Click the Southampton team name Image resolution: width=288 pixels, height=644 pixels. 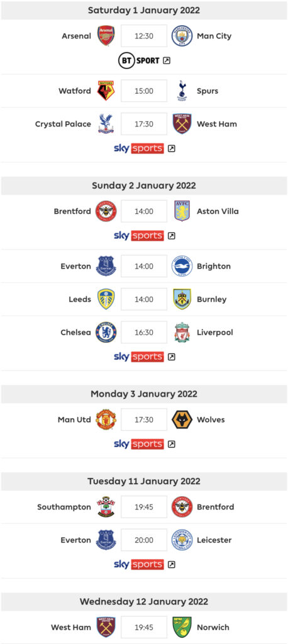[64, 507]
